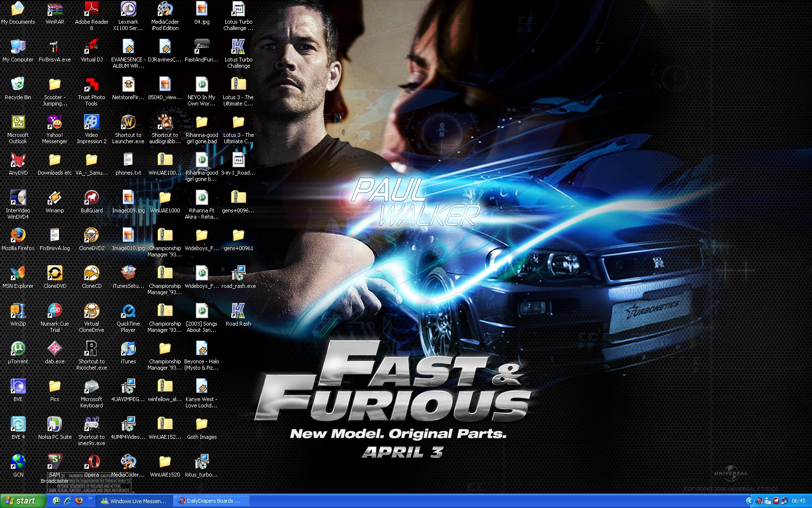
Task: Select the Microsoft Keyboard icon
Action: 91,394
